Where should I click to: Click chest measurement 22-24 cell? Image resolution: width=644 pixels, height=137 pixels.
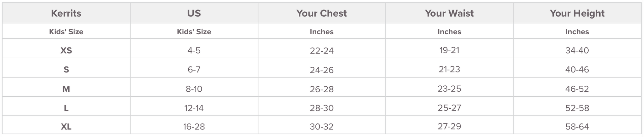pos(322,50)
